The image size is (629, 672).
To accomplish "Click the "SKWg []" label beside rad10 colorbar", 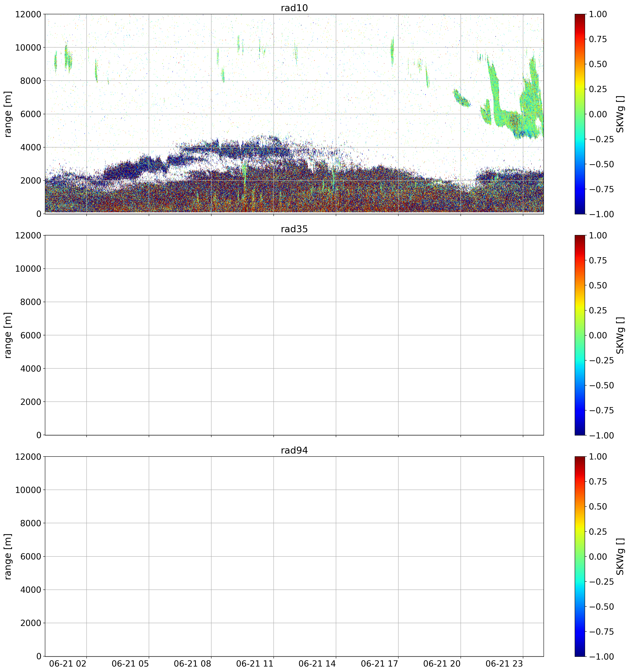I will tap(620, 114).
